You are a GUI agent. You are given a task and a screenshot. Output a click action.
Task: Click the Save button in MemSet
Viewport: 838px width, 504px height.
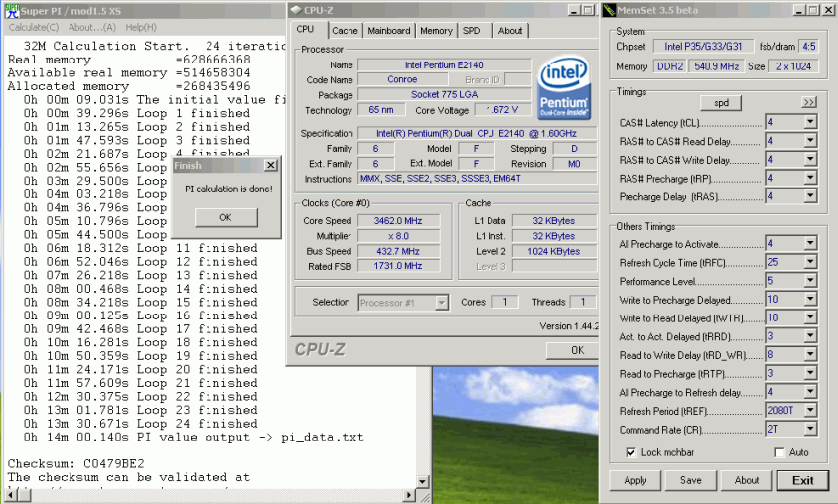(691, 480)
